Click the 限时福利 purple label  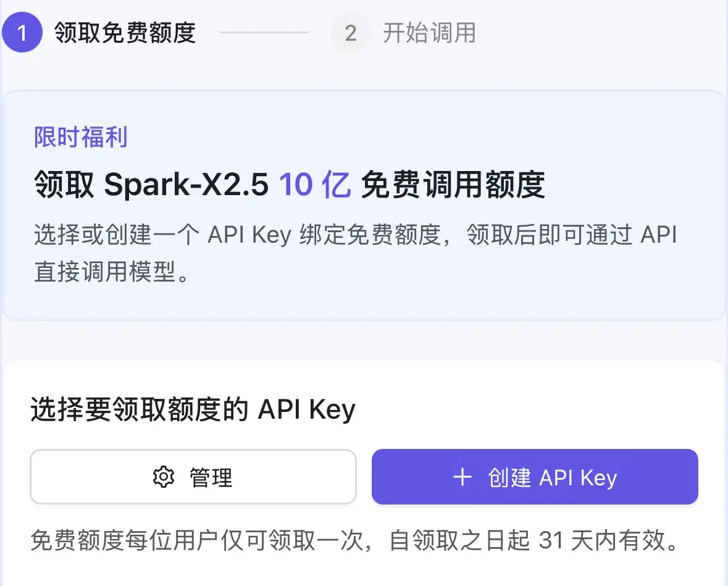point(81,137)
